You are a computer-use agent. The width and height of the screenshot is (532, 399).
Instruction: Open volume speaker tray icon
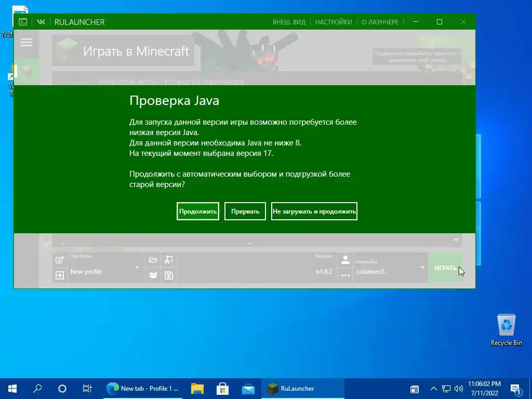(x=459, y=389)
